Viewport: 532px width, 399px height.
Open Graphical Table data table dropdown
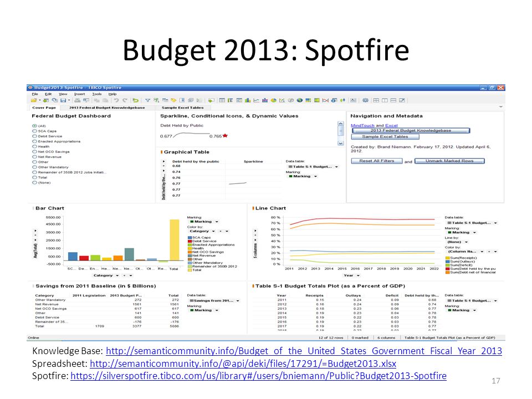coord(313,167)
